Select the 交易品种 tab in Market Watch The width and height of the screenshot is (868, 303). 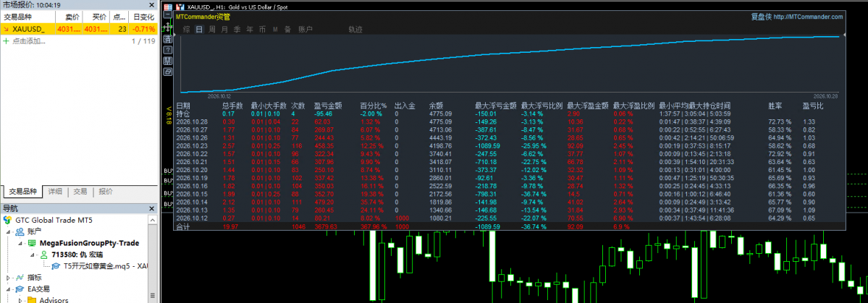(22, 192)
